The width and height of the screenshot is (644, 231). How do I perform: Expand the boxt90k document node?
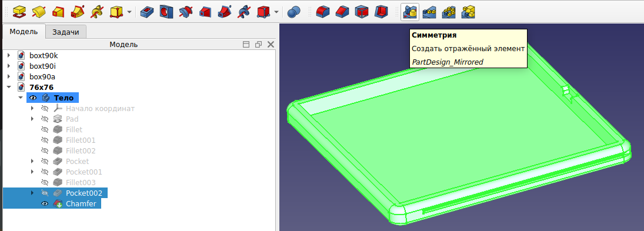[9, 55]
